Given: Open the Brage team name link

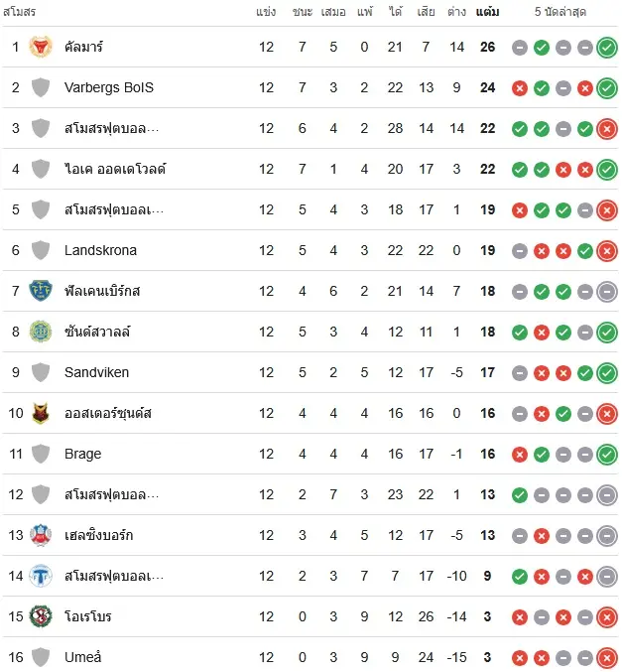Looking at the screenshot, I should pos(82,454).
